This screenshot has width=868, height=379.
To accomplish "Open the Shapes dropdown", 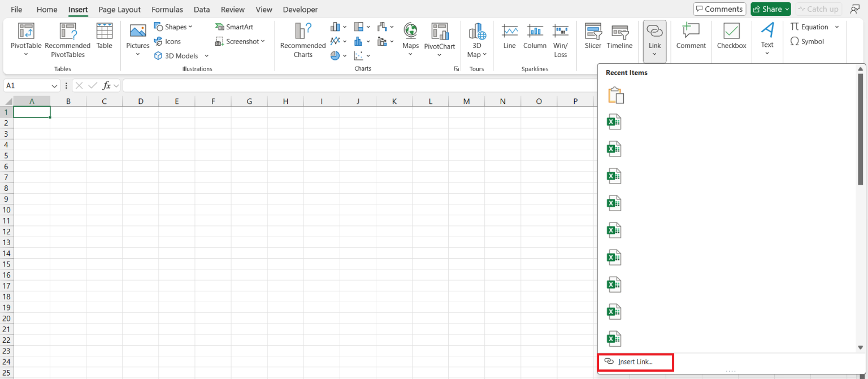I will coord(190,26).
